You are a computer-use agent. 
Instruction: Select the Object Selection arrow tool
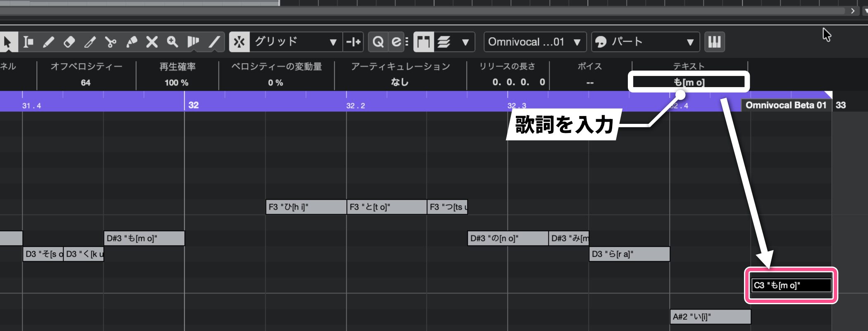pos(7,42)
